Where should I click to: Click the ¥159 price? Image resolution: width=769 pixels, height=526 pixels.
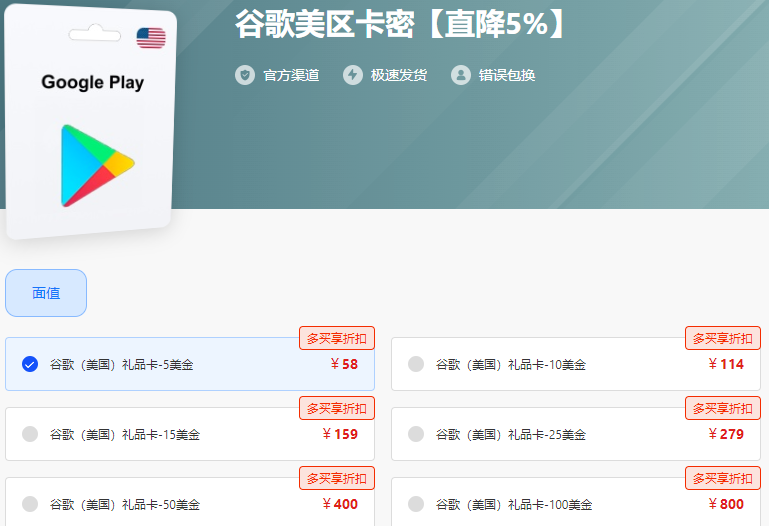[340, 434]
